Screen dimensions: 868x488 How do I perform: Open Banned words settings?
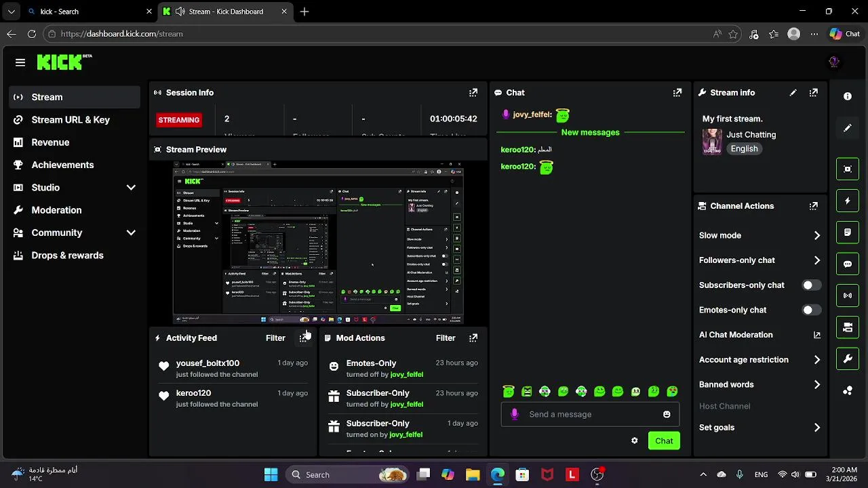tap(759, 384)
